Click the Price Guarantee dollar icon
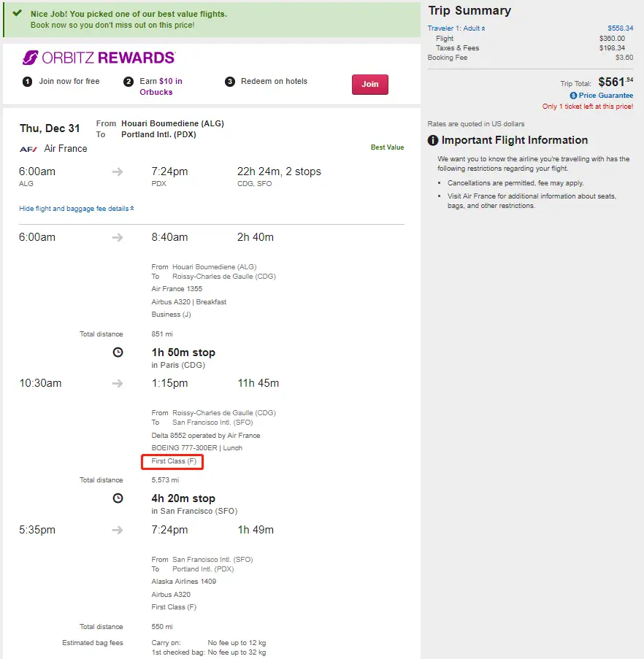Viewport: 644px width, 659px height. pyautogui.click(x=573, y=96)
